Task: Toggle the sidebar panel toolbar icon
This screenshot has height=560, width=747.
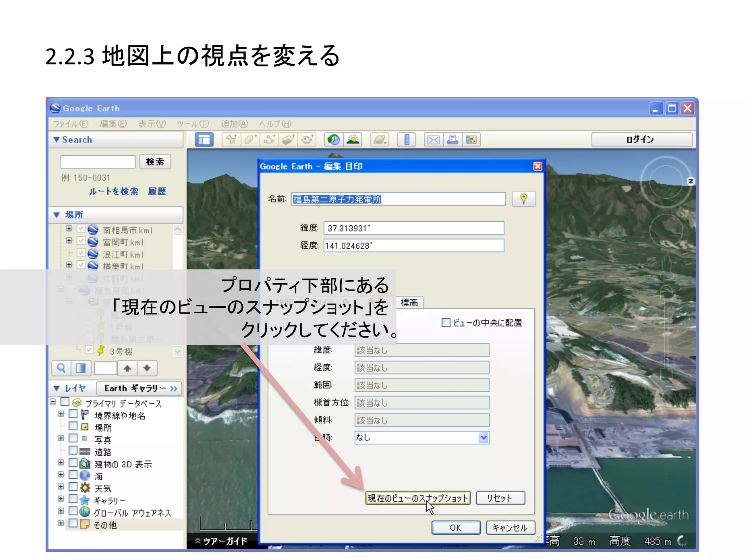Action: pos(204,140)
